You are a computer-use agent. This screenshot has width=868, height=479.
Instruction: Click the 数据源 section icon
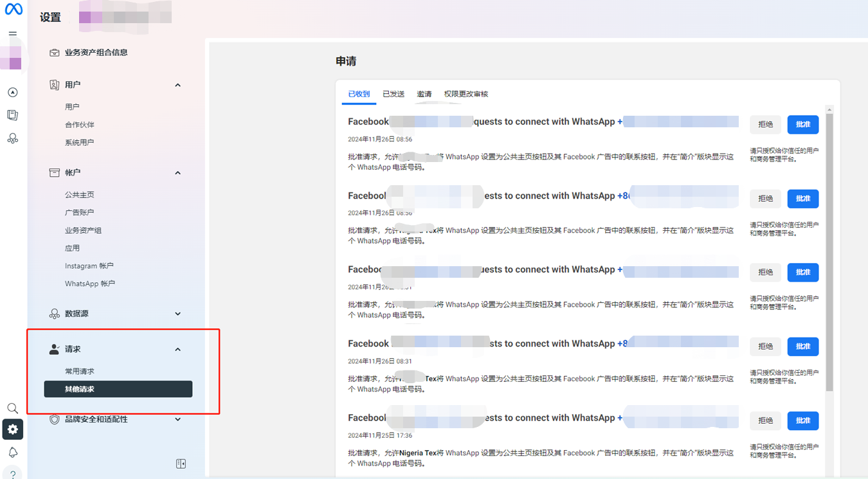[x=55, y=314]
